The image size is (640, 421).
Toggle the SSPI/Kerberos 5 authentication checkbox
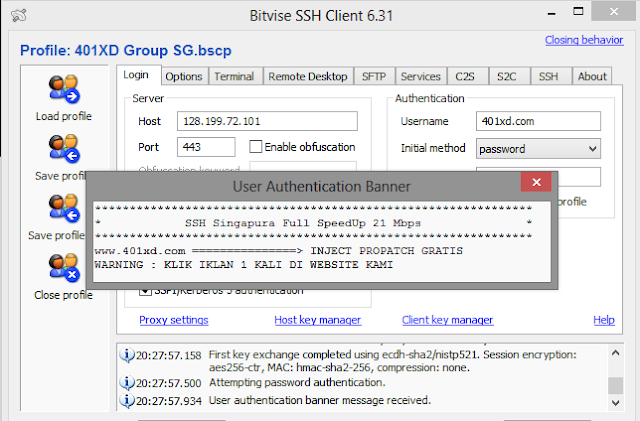(x=145, y=291)
